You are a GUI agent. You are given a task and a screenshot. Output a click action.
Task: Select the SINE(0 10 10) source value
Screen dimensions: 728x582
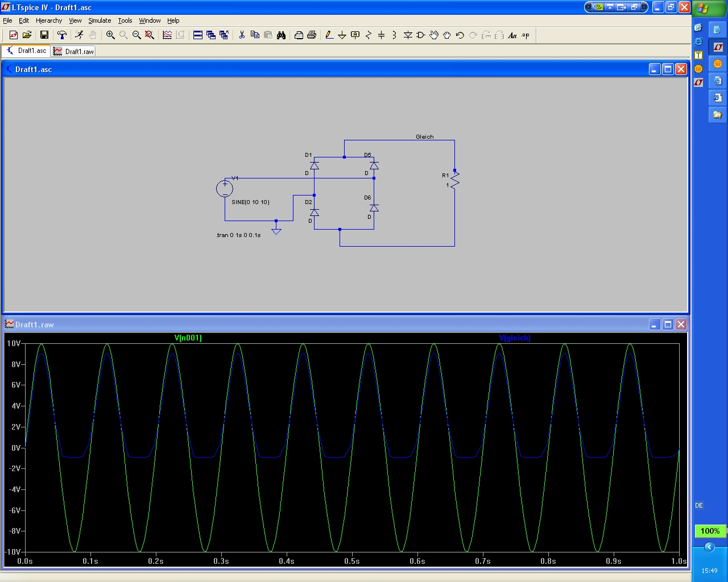tap(250, 202)
